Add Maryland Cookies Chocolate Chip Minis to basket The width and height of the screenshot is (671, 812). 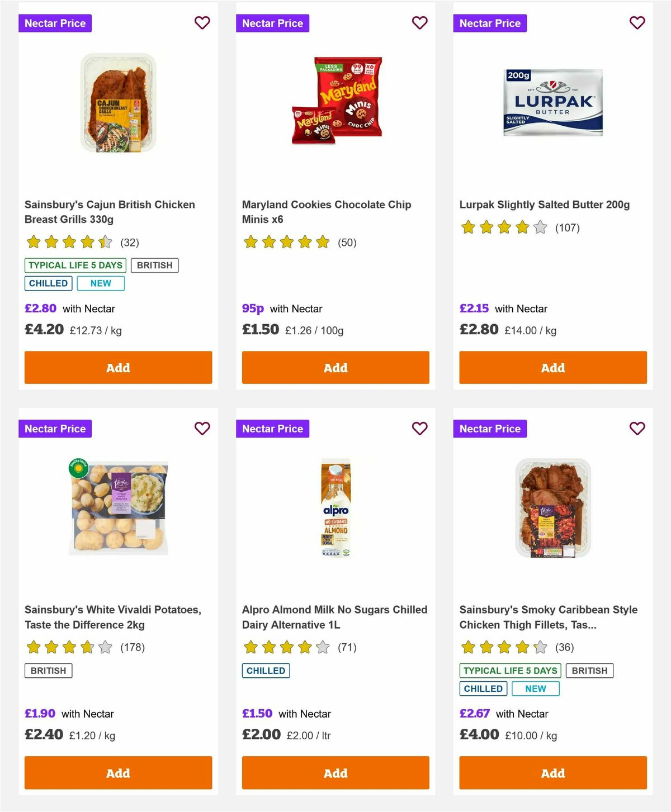[x=335, y=368]
